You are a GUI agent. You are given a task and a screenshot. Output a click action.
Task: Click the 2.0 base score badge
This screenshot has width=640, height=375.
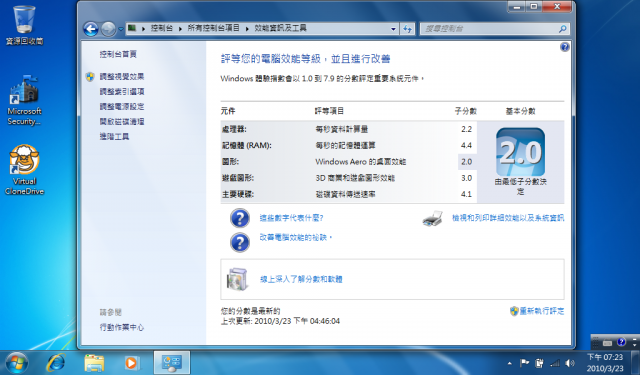[x=520, y=152]
